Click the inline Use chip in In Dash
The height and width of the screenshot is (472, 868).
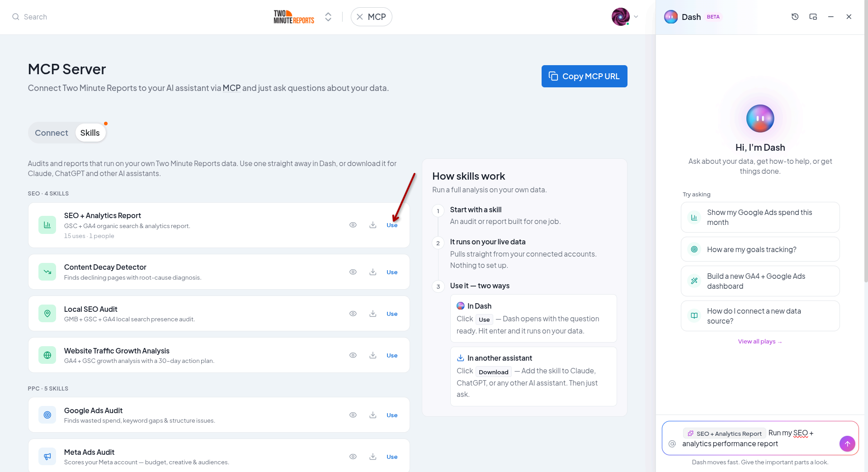[484, 319]
